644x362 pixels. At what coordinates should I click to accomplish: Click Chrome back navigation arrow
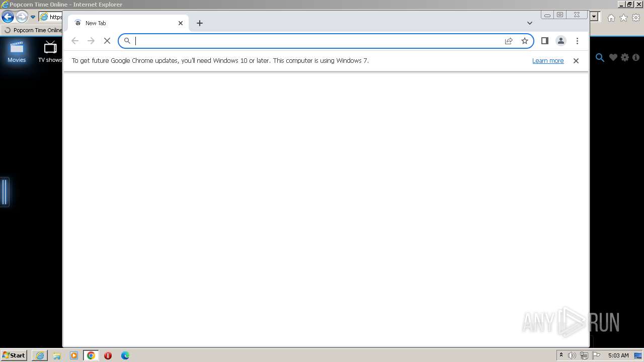coord(75,41)
